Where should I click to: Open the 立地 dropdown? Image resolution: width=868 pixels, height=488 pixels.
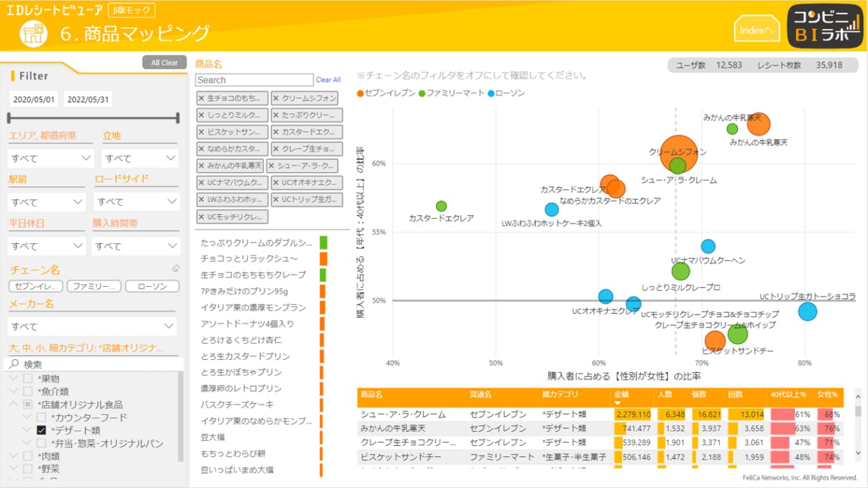[x=140, y=158]
